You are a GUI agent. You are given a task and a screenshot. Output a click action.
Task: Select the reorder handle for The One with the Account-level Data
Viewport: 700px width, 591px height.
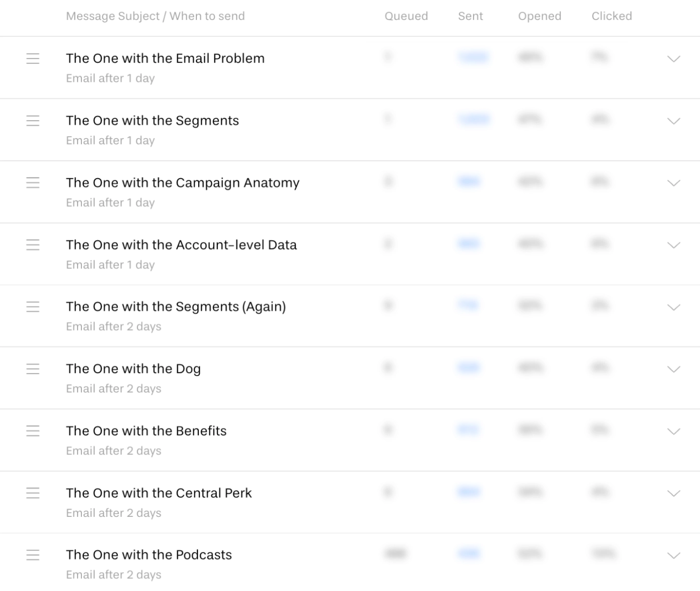(33, 245)
